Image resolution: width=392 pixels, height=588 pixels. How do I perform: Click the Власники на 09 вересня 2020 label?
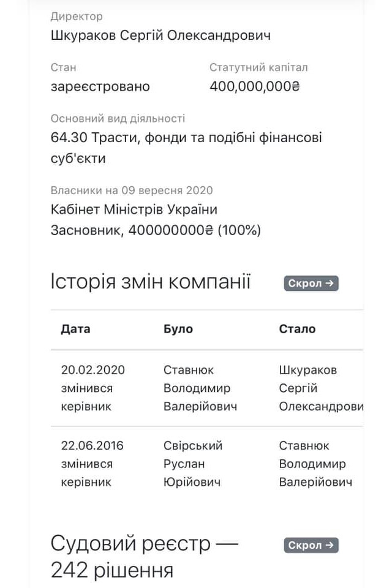tap(132, 190)
